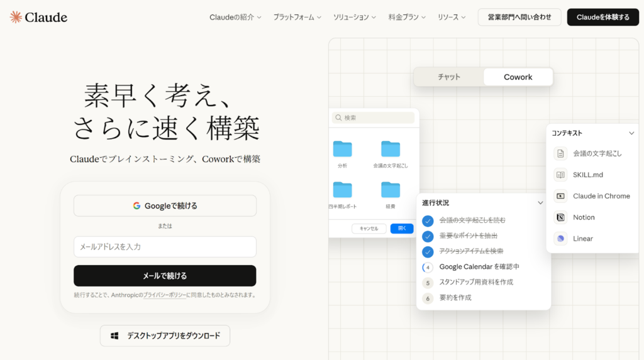
Task: Click the Claude in Chrome icon
Action: (560, 196)
